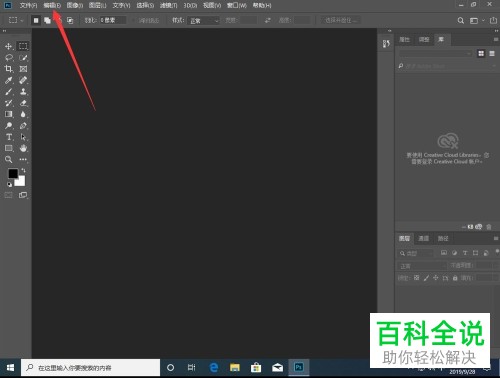The image size is (500, 378).
Task: Open the 编辑(E) menu
Action: 52,5
